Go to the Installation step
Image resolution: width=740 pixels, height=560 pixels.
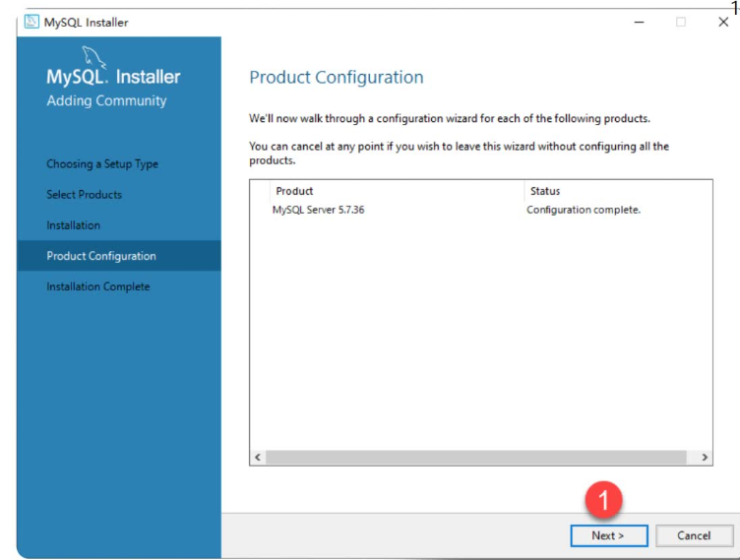click(73, 225)
